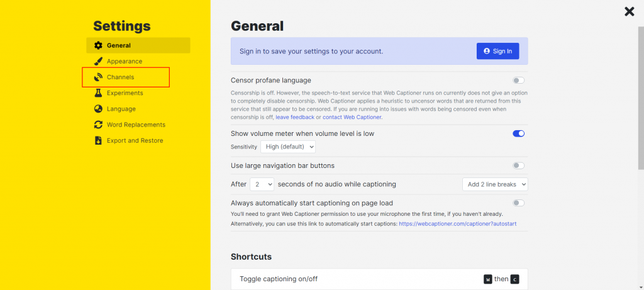The width and height of the screenshot is (644, 290).
Task: Click the webcaptioner autostart URL link
Action: tap(458, 224)
